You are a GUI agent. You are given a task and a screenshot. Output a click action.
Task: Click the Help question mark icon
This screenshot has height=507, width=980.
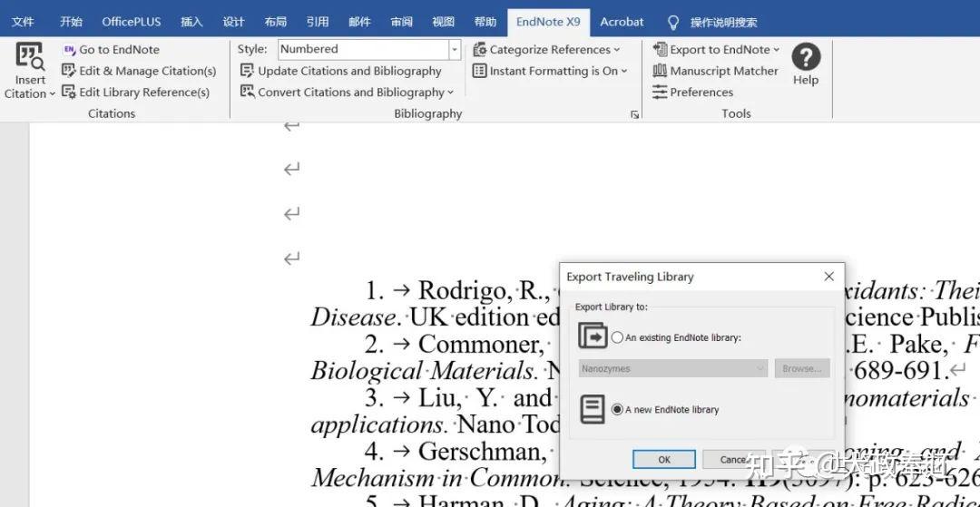(x=806, y=57)
